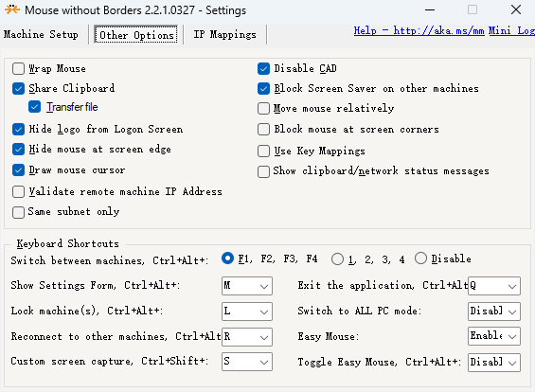
Task: Open the Show Settings Form key dropdown
Action: (x=247, y=286)
